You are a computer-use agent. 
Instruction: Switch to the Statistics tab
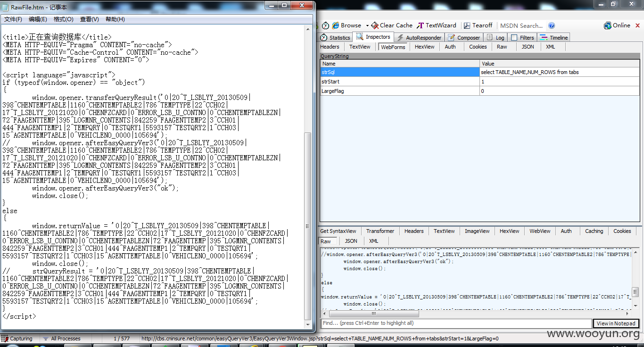335,38
